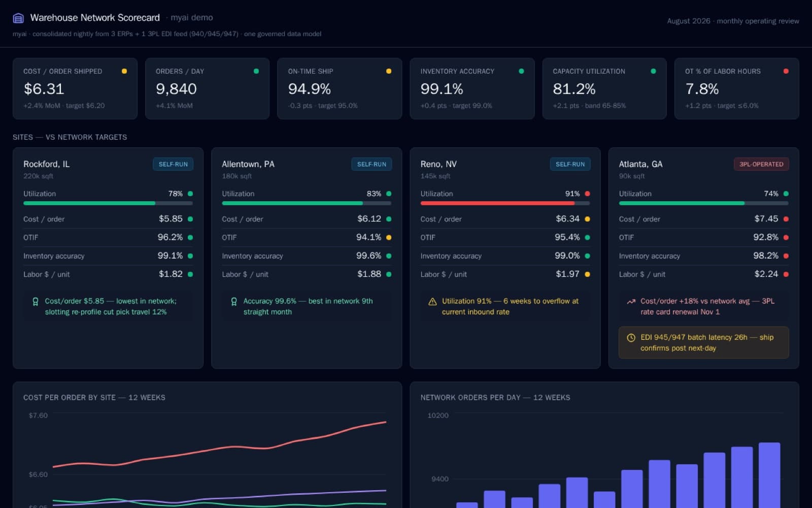This screenshot has width=812, height=508.
Task: Click red status dot on OT % card
Action: click(786, 71)
